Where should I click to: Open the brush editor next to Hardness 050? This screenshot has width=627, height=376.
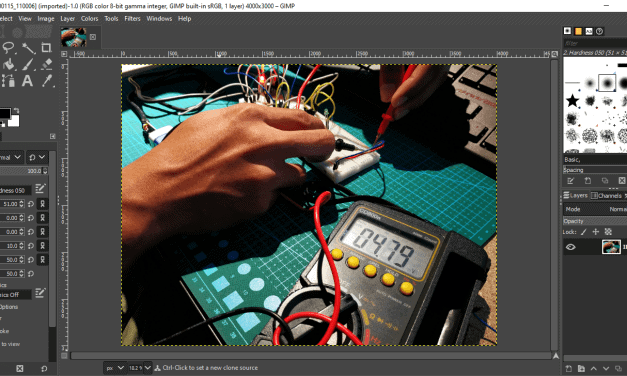pos(40,188)
